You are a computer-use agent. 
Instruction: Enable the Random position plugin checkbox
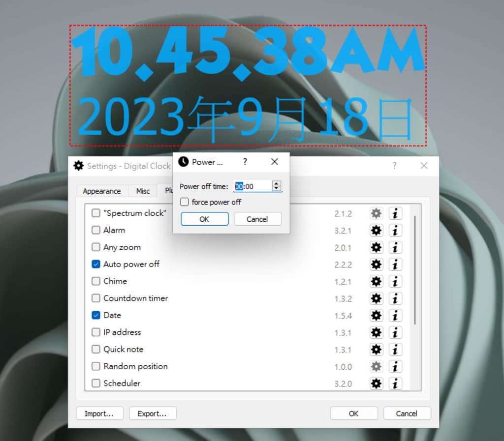[96, 366]
